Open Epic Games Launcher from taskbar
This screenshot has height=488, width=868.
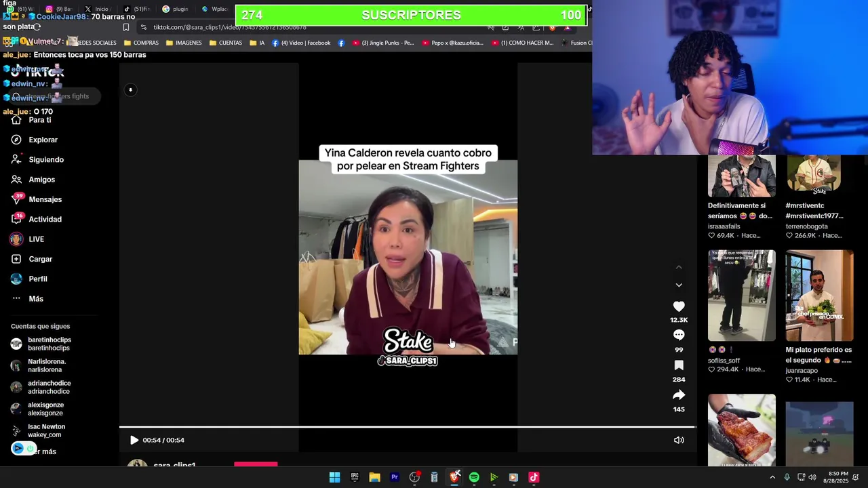[355, 477]
